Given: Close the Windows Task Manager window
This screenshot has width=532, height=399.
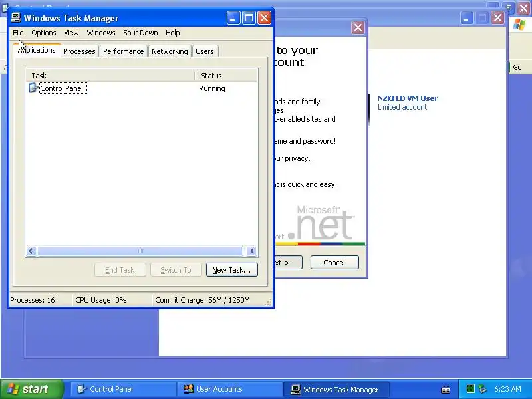Looking at the screenshot, I should point(264,18).
